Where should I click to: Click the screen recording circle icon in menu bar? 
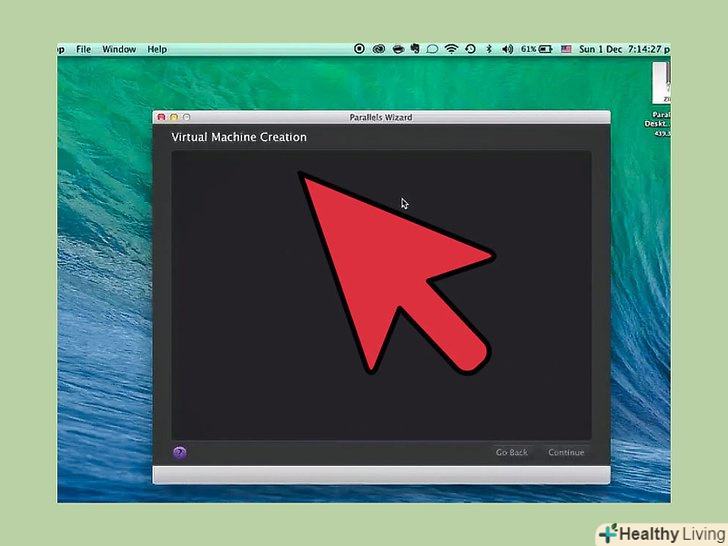(359, 49)
